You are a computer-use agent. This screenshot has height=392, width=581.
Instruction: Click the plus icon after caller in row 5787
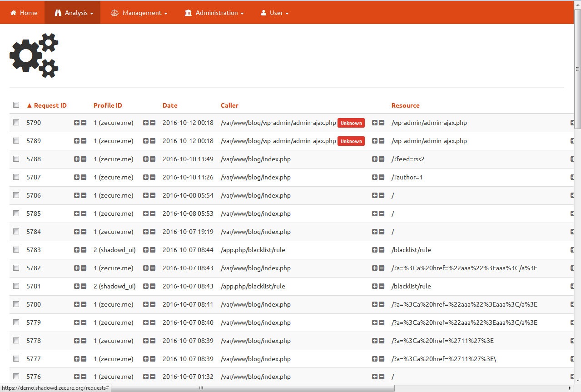[375, 177]
